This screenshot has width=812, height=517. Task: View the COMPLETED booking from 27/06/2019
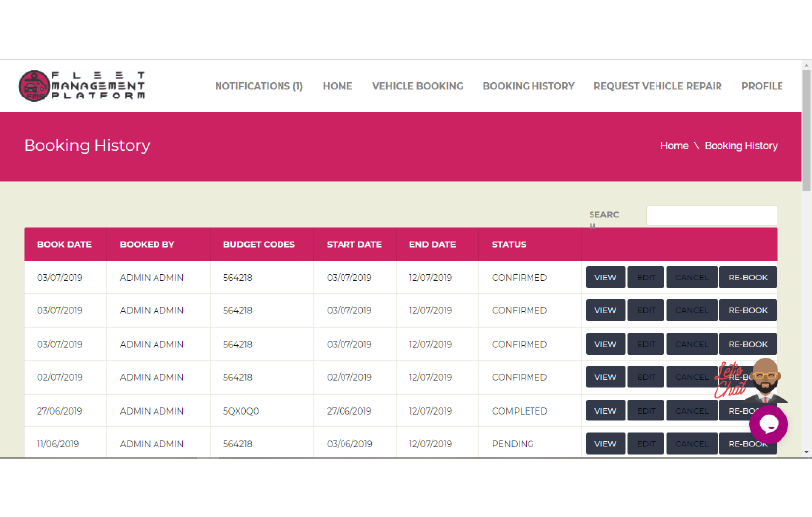tap(605, 411)
